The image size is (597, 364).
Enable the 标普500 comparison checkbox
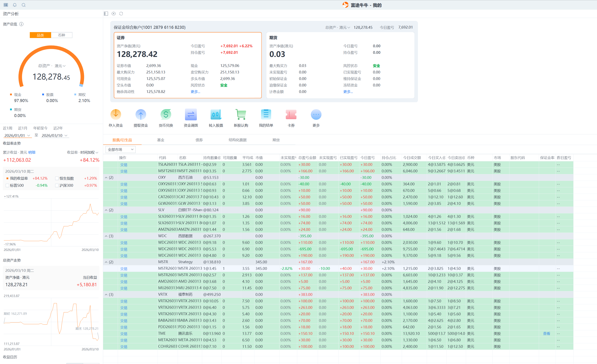coord(7,185)
